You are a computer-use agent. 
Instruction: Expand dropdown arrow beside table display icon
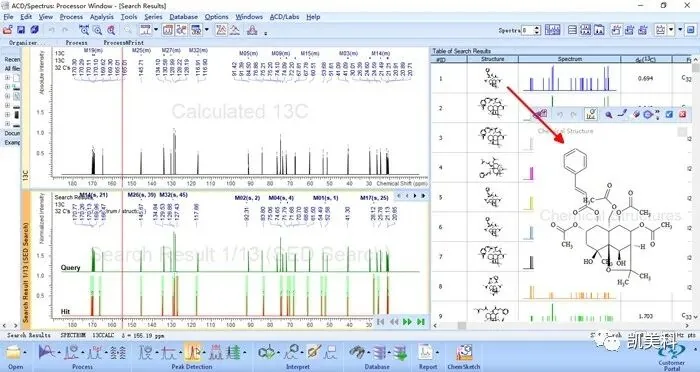click(x=206, y=30)
